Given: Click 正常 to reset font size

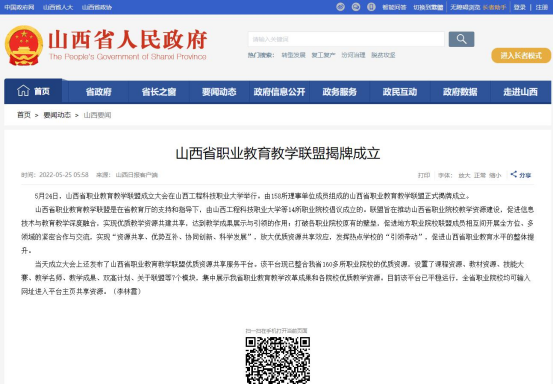Looking at the screenshot, I should click(x=480, y=175).
